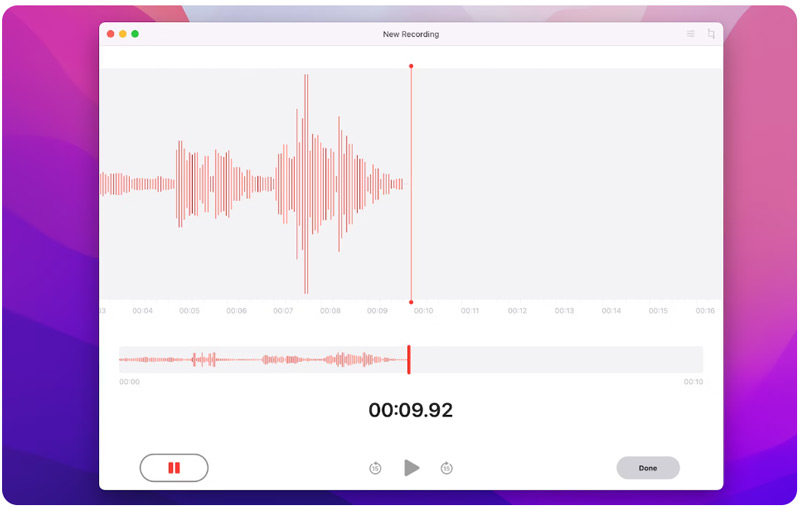Click the tallest peak in the main waveform

pyautogui.click(x=306, y=184)
